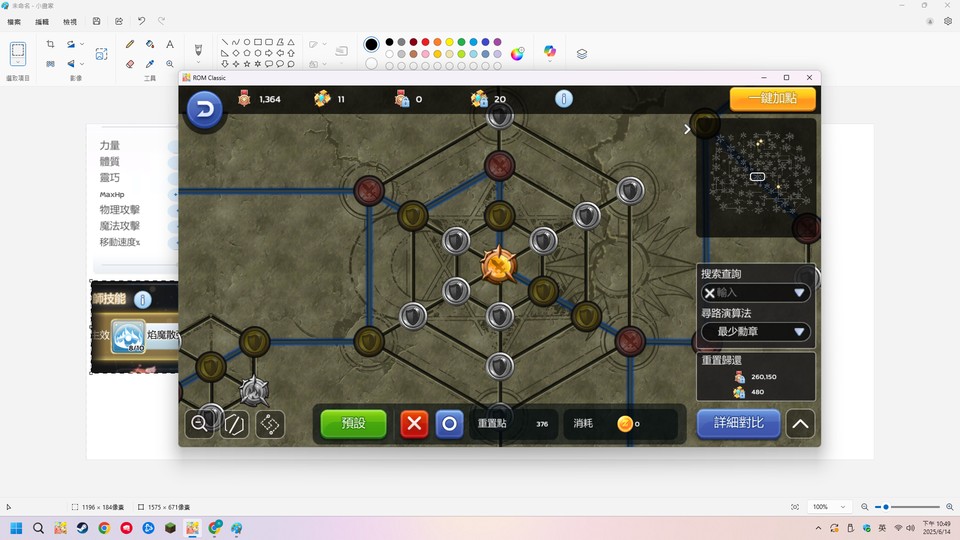This screenshot has width=960, height=540.
Task: Click the blue back arrow button
Action: click(x=204, y=110)
